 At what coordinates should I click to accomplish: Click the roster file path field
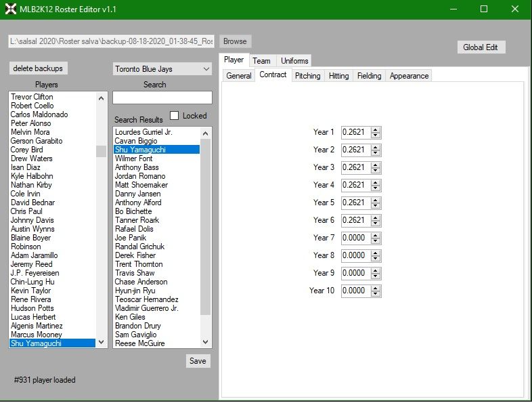point(111,41)
